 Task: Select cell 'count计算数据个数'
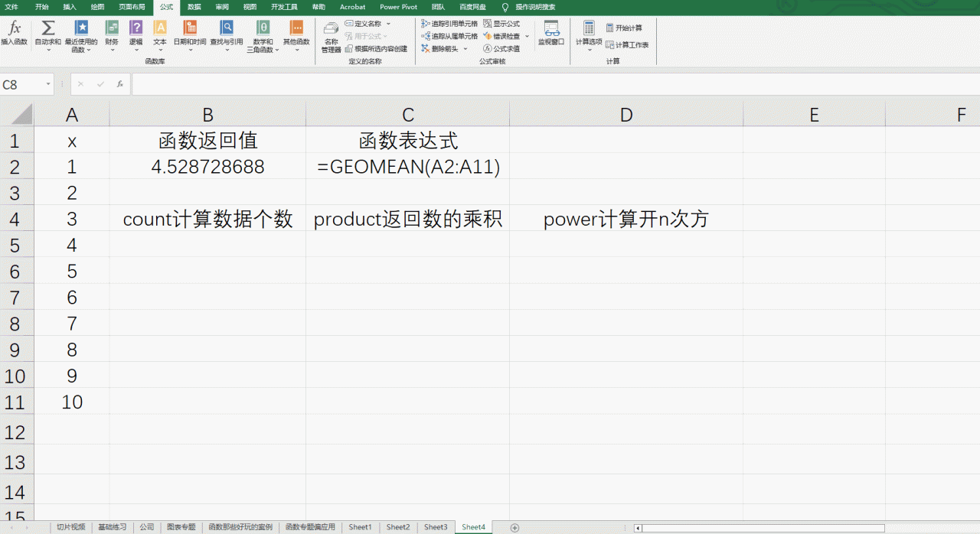click(207, 220)
